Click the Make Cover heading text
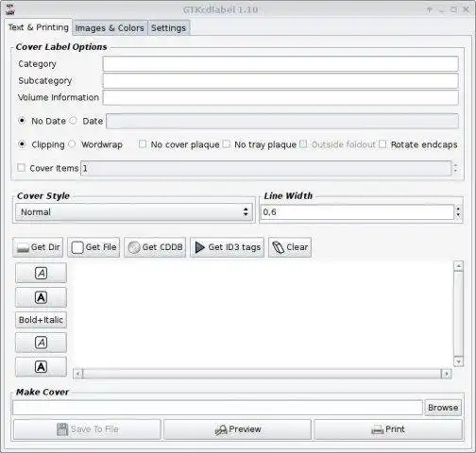Screen dimensions: 476x453 tap(42, 392)
